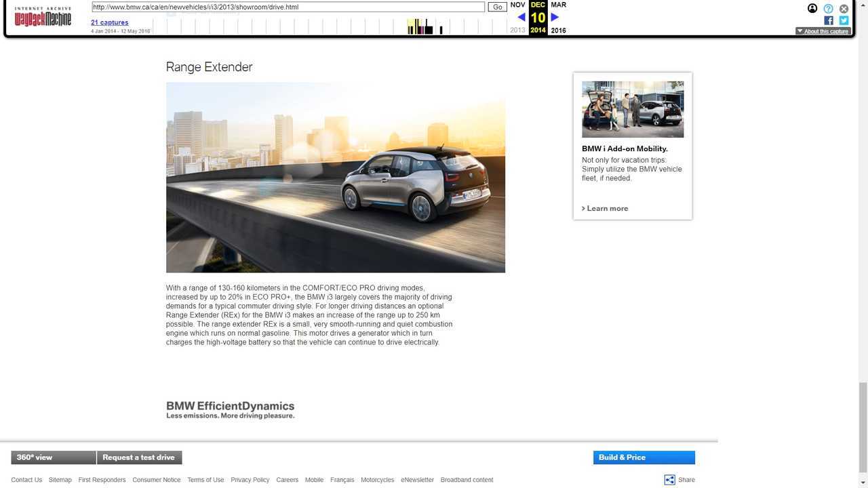
Task: Click the BMW i Add-on Mobility thumbnail
Action: click(x=633, y=109)
